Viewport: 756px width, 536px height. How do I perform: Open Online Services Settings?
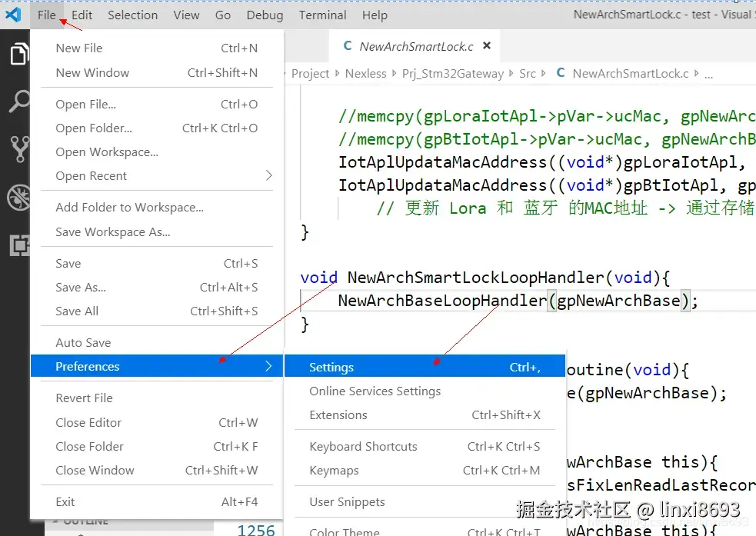(425, 391)
